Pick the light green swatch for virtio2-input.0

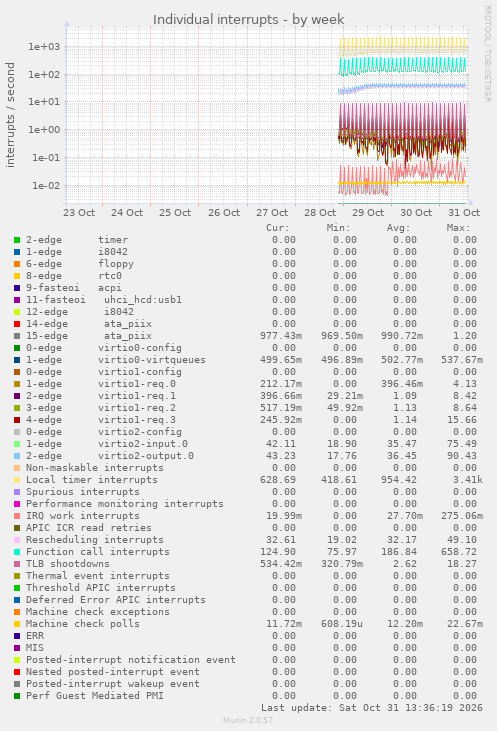click(x=17, y=444)
